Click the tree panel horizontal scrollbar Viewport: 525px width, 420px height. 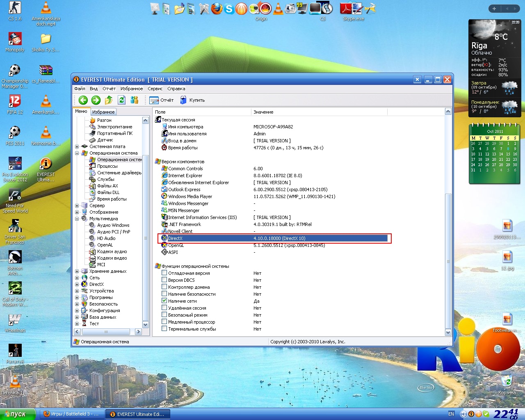click(x=106, y=332)
